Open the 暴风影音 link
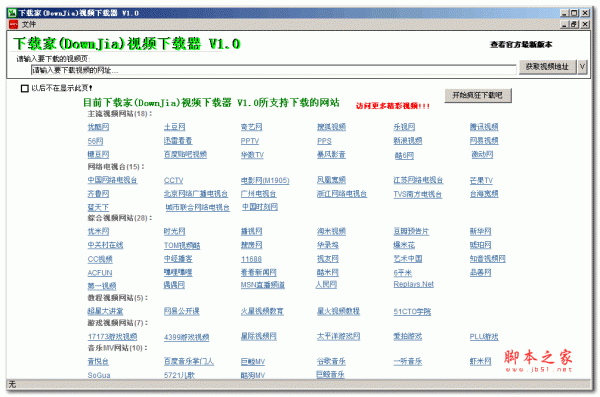The image size is (600, 397). 331,155
